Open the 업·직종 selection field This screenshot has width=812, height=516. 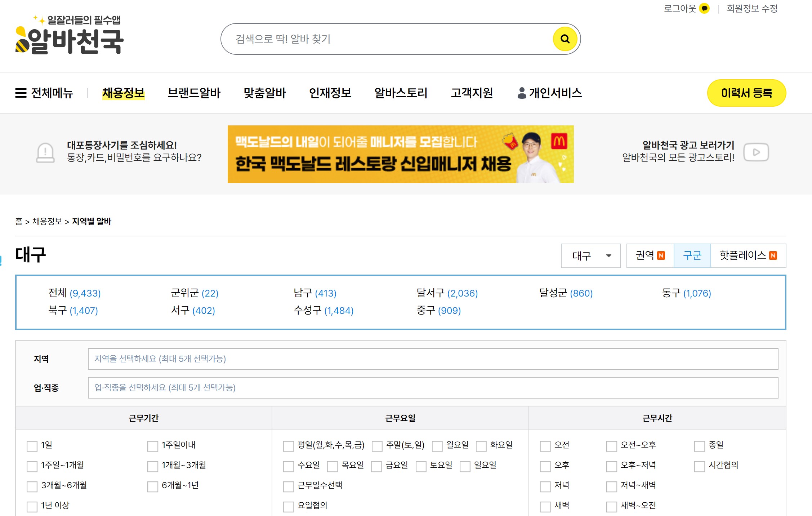432,388
